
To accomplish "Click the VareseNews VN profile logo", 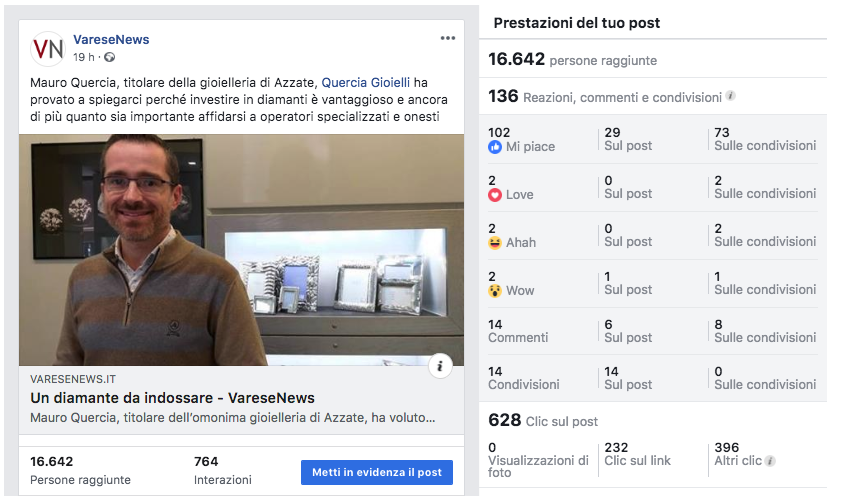I will click(x=48, y=49).
